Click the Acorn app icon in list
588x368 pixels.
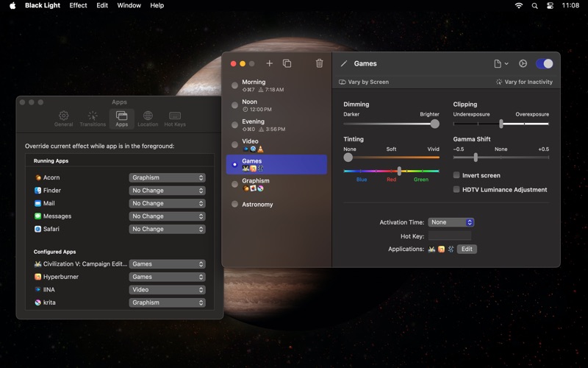click(x=38, y=177)
